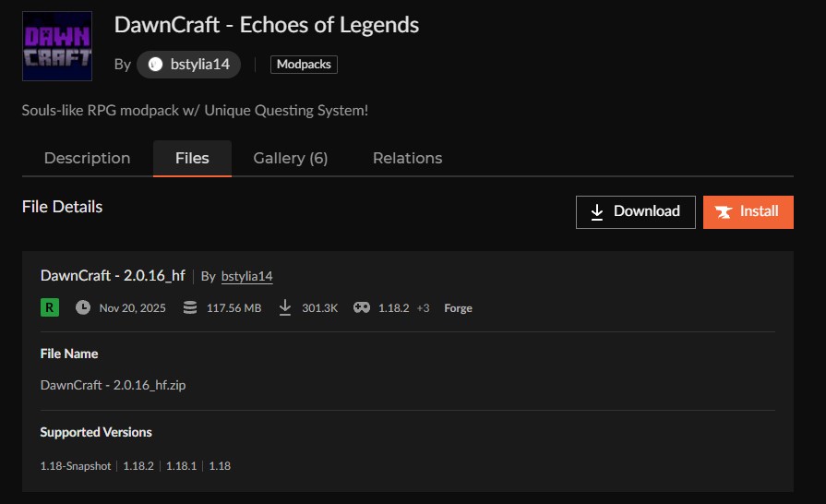The image size is (826, 504).
Task: Click the DawnCraft modpack logo thumbnail
Action: pos(56,46)
